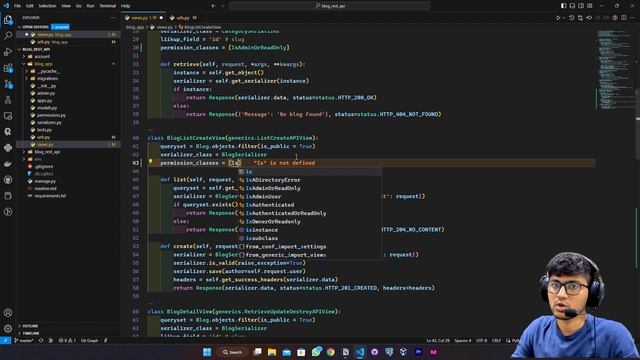Image resolution: width=640 pixels, height=360 pixels.
Task: Run the Python file with play button
Action: [558, 18]
